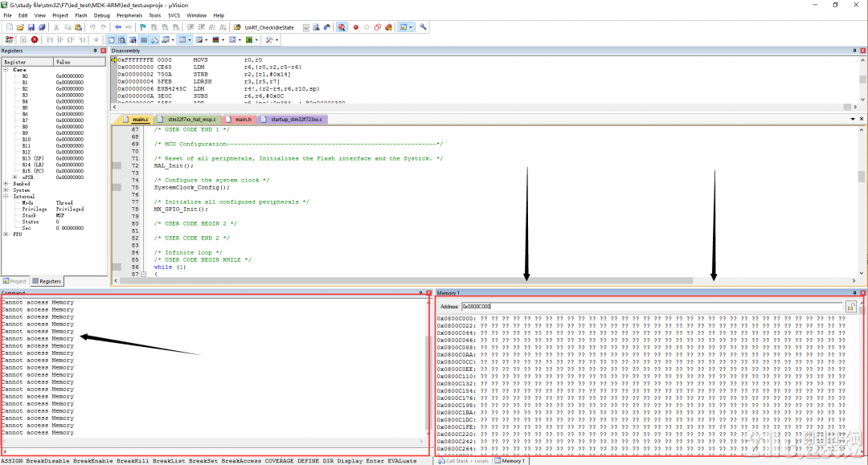Click the memory address lock icon
The height and width of the screenshot is (465, 868).
tap(851, 306)
